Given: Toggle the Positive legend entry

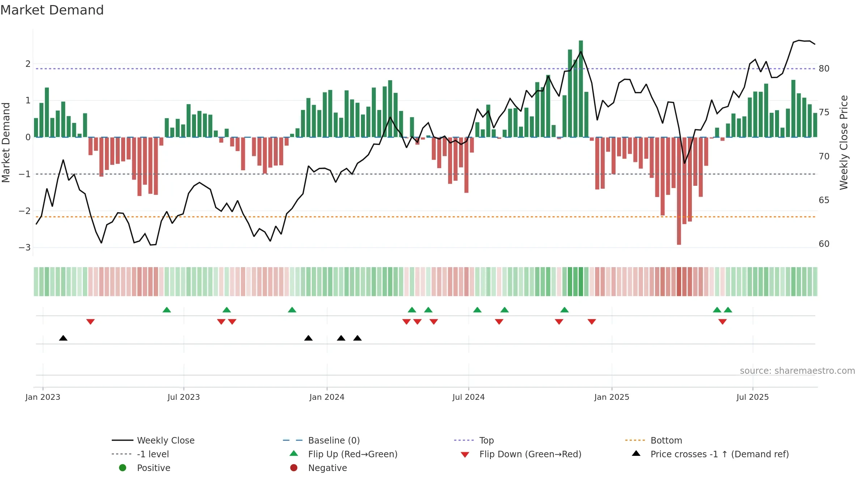Looking at the screenshot, I should pyautogui.click(x=145, y=468).
